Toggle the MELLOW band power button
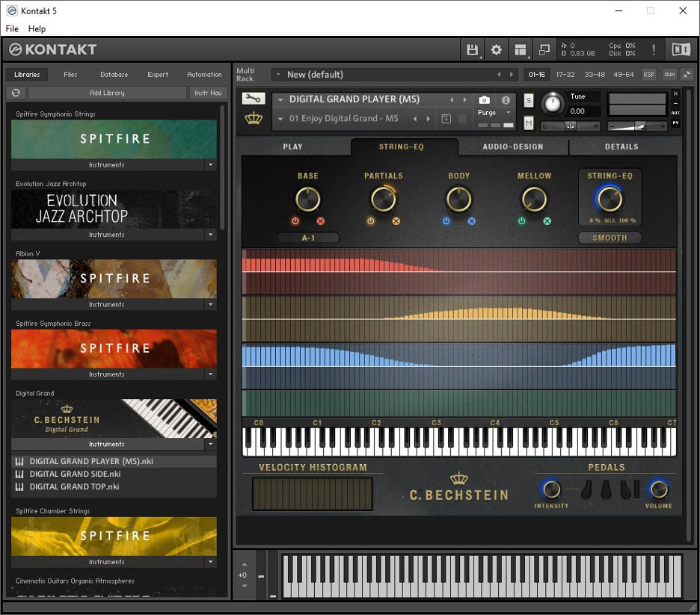Image resolution: width=700 pixels, height=615 pixels. pyautogui.click(x=521, y=221)
